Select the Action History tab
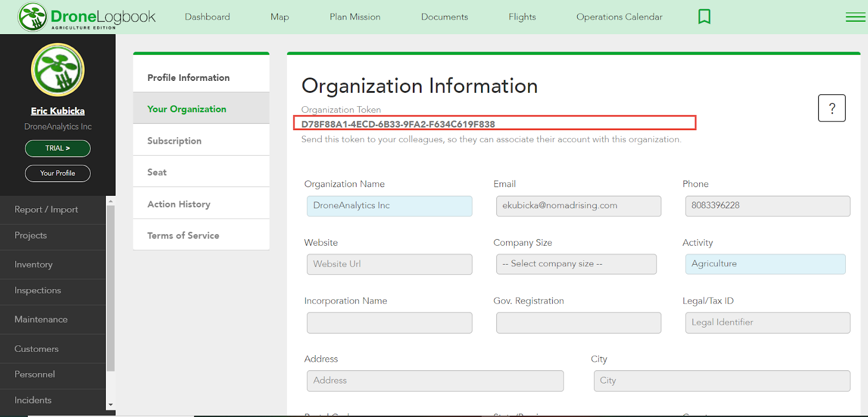The image size is (868, 417). click(201, 204)
